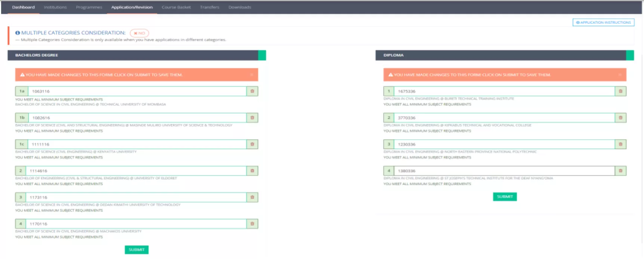This screenshot has height=259, width=644.
Task: Dismiss the Bachelors Degree unsaved changes alert
Action: tap(252, 75)
